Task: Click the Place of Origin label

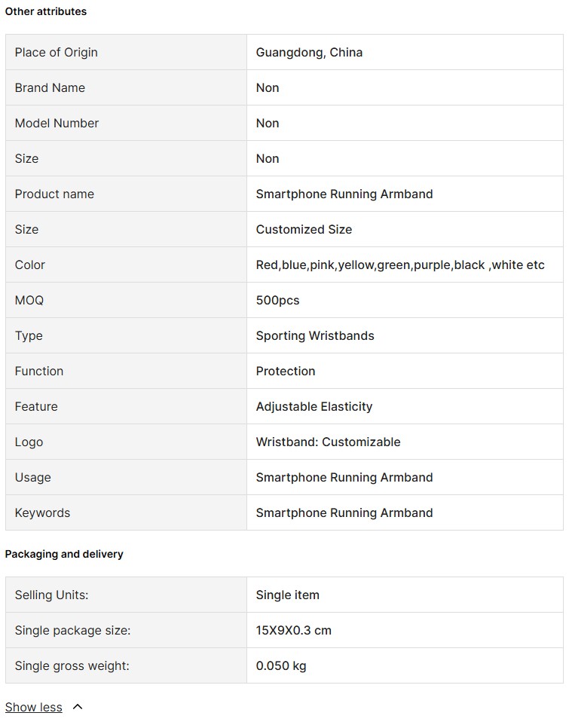Action: 57,53
